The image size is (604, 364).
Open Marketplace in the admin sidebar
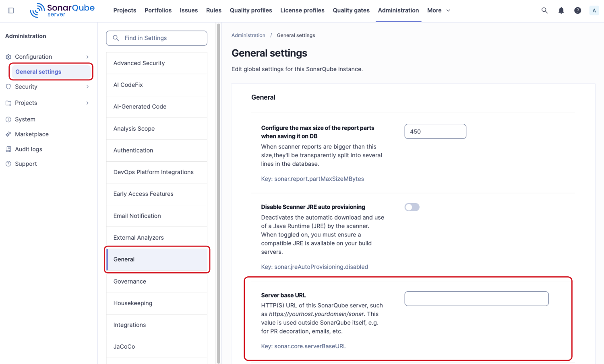click(32, 134)
